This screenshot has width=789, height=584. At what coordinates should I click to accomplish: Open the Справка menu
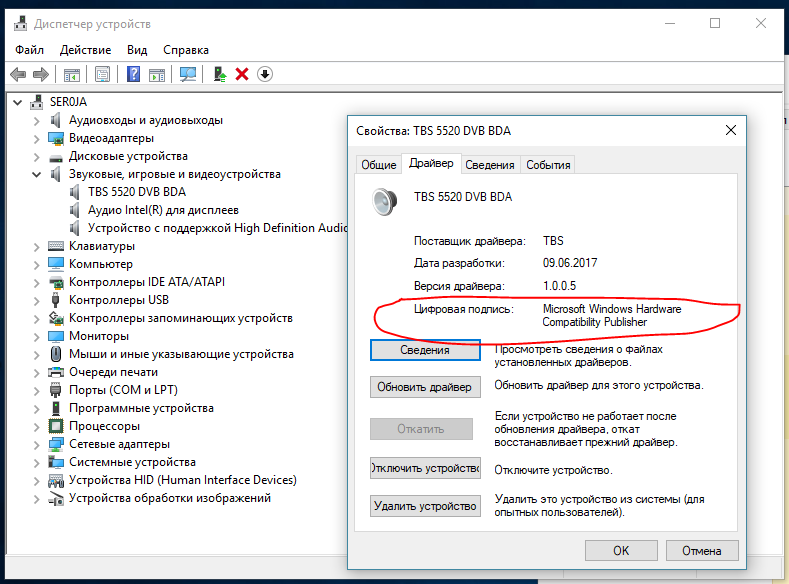[x=186, y=50]
